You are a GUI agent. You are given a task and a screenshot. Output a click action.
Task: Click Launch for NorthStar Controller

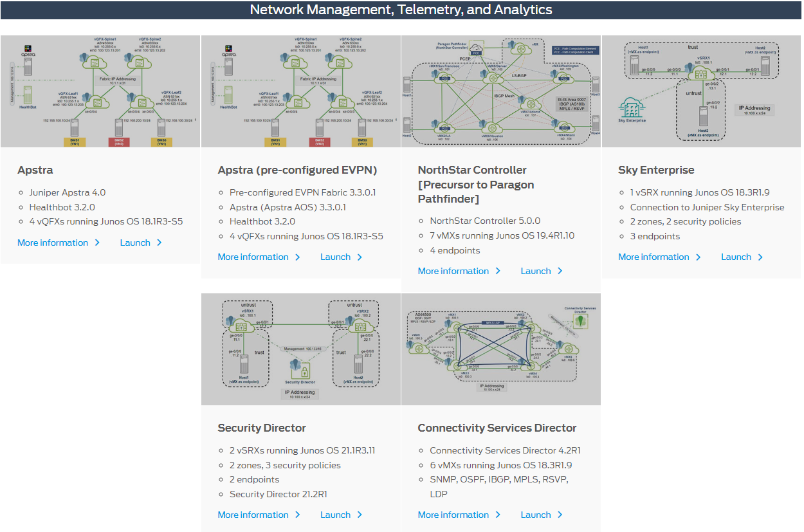pyautogui.click(x=536, y=271)
